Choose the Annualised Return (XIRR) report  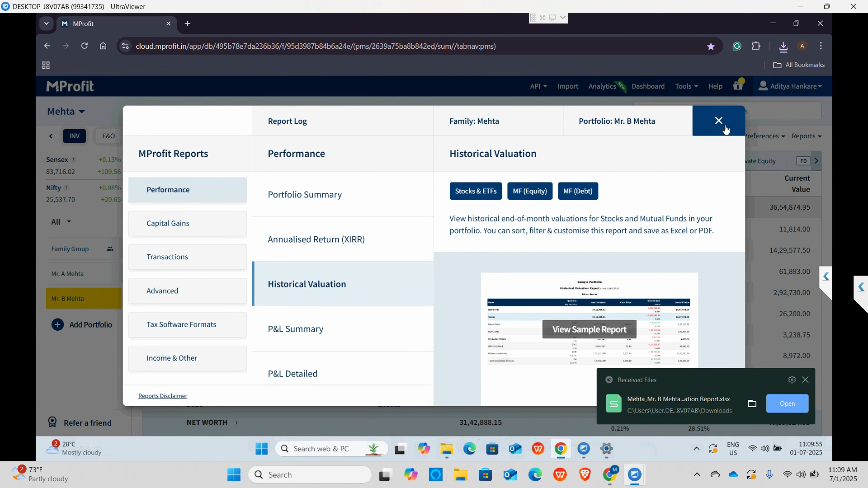[x=343, y=239]
